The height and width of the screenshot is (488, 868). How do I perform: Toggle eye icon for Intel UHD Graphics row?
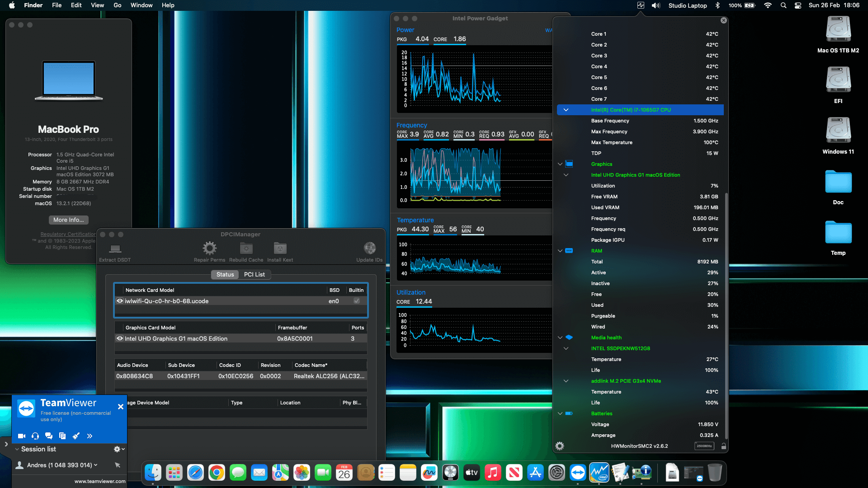(x=120, y=338)
